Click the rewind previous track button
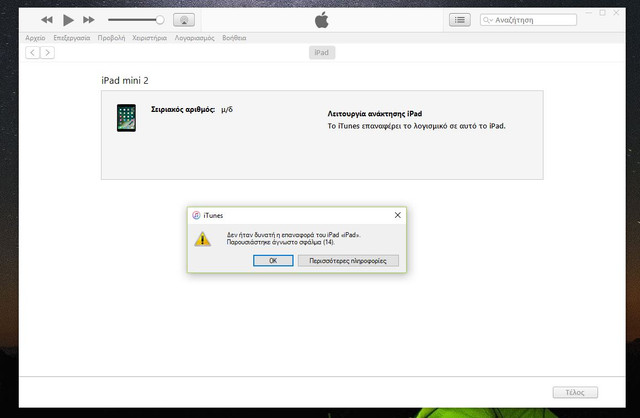Screen dimensions: 640x418 pyautogui.click(x=47, y=20)
